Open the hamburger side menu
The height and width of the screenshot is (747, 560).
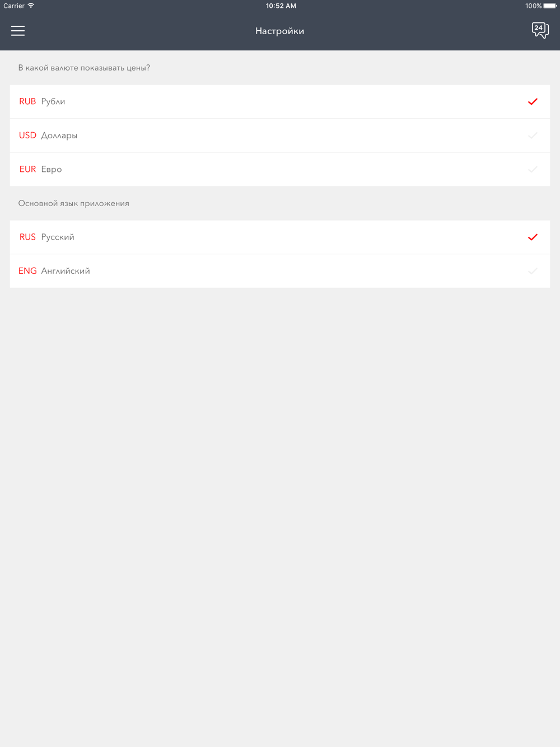click(18, 31)
